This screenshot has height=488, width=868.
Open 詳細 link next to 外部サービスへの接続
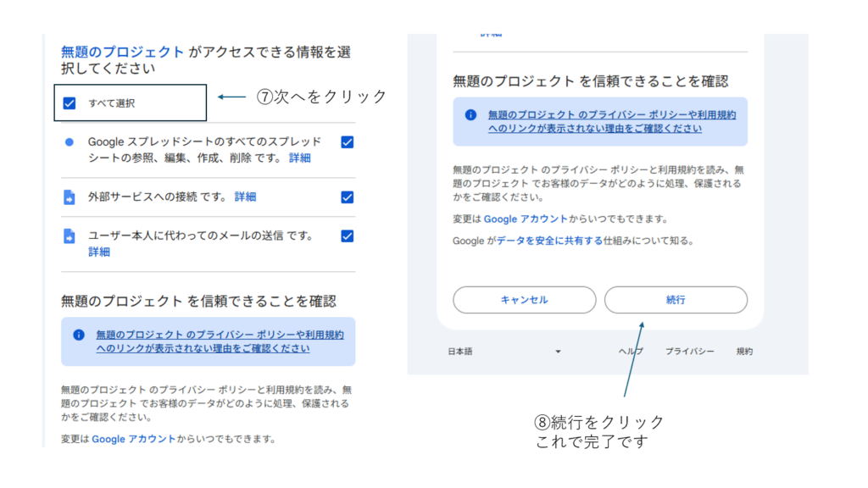pos(245,197)
